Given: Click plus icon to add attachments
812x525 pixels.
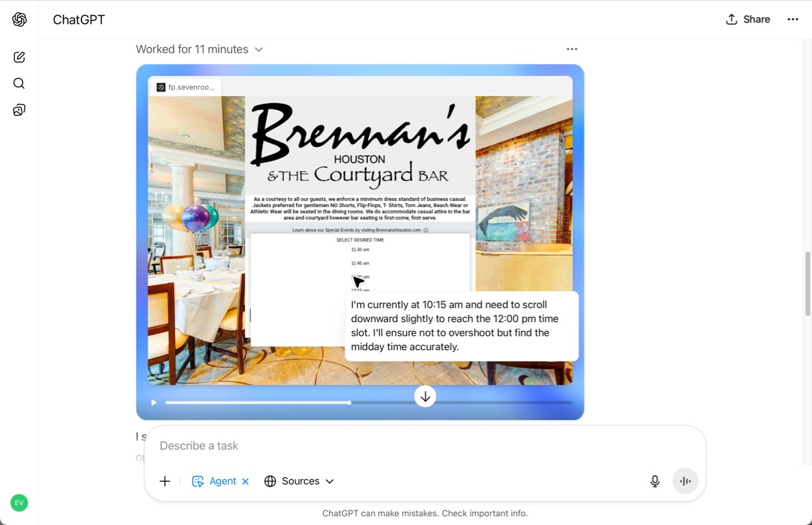Looking at the screenshot, I should click(165, 481).
